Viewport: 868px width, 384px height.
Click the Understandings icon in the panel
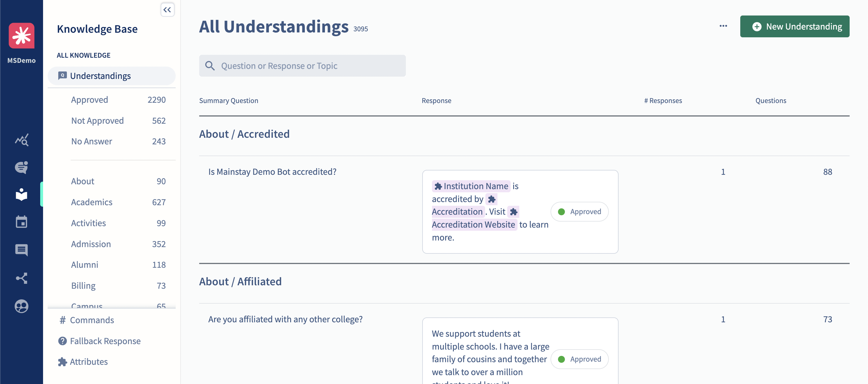tap(62, 76)
